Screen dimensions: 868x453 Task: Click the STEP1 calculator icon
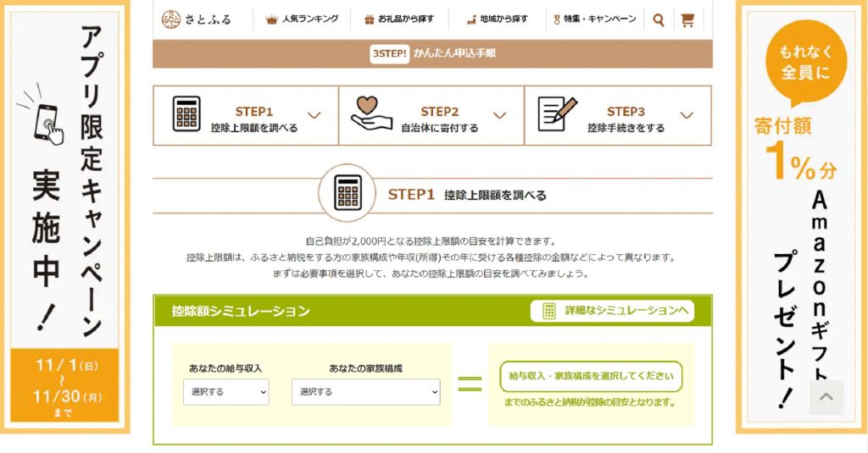(x=186, y=114)
